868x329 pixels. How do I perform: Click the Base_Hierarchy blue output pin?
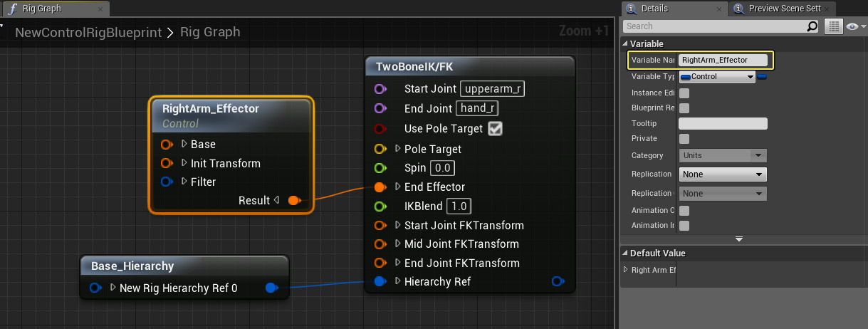pyautogui.click(x=271, y=288)
